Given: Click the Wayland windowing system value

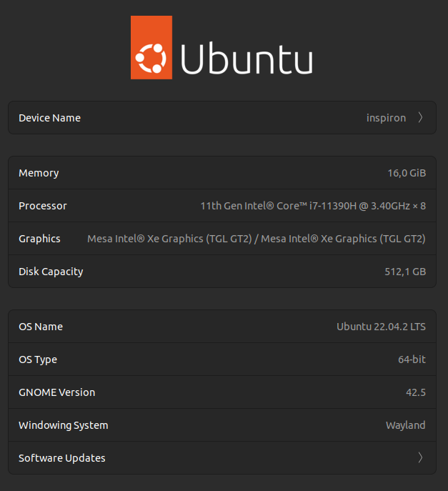Looking at the screenshot, I should point(405,425).
